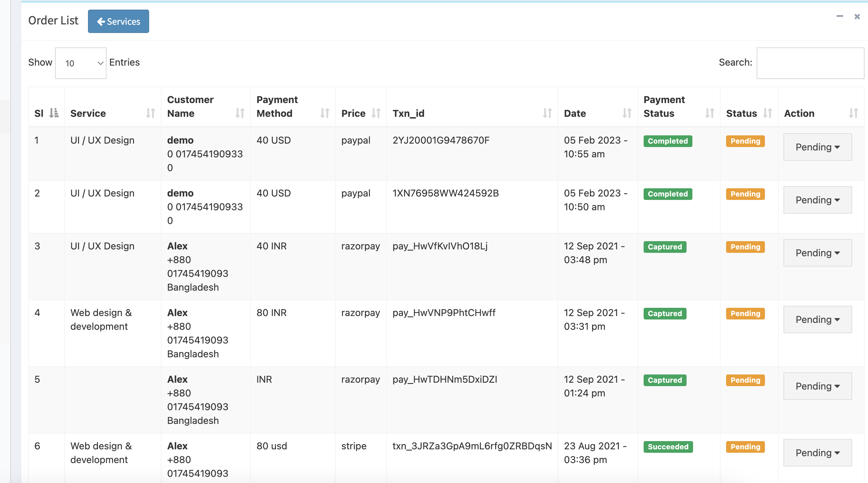
Task: Open Pending action dropdown for order 2
Action: click(817, 200)
